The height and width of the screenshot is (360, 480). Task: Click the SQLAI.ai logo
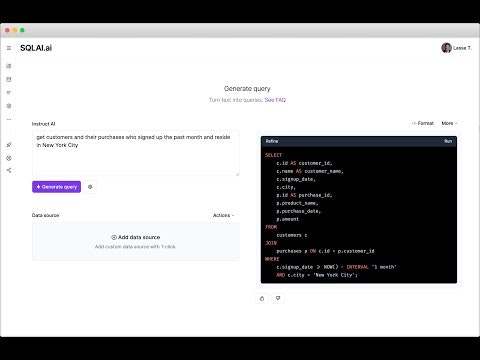[36, 48]
